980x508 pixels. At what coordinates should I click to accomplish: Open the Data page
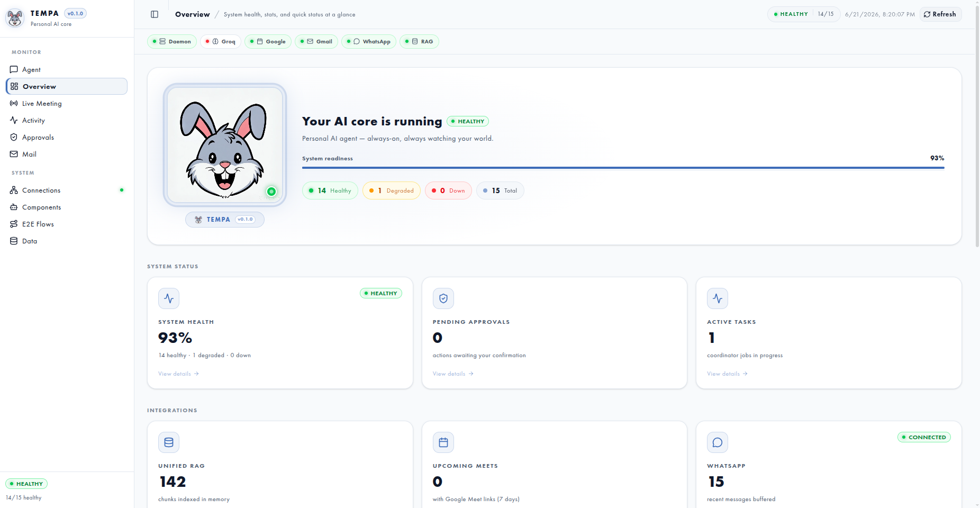coord(67,241)
